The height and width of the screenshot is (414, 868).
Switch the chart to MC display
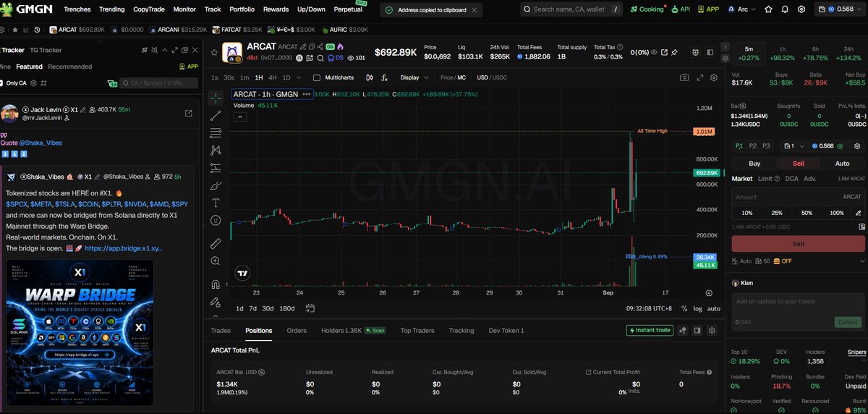click(x=461, y=77)
